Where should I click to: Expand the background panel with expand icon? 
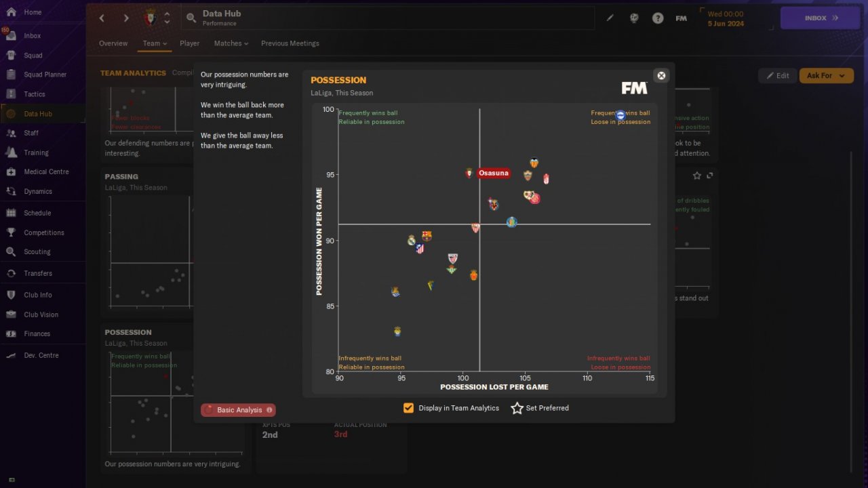(x=710, y=176)
